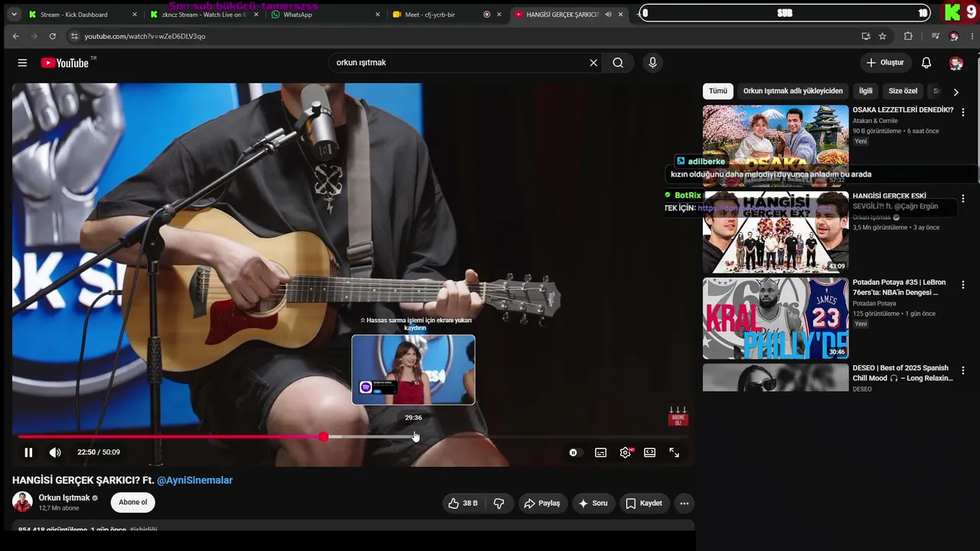Open YouTube notifications bell
The image size is (980, 551).
point(926,63)
